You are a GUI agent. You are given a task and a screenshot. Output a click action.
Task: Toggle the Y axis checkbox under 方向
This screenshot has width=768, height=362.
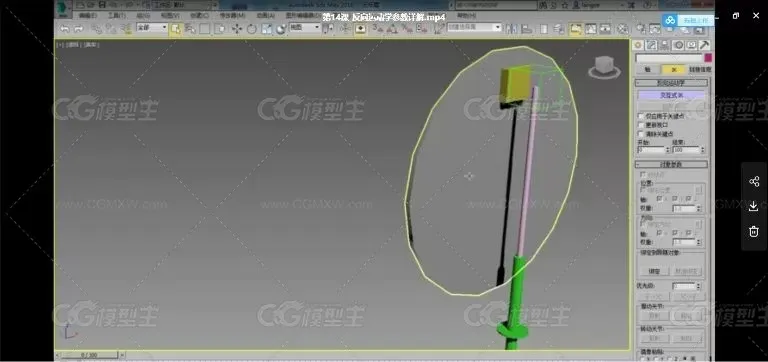(x=674, y=233)
